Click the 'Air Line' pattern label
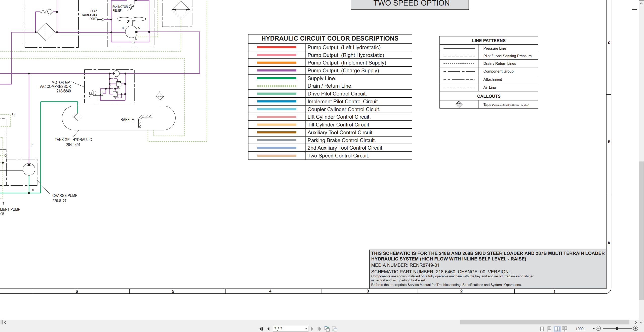Screen dimensions: 644x332 tap(489, 87)
